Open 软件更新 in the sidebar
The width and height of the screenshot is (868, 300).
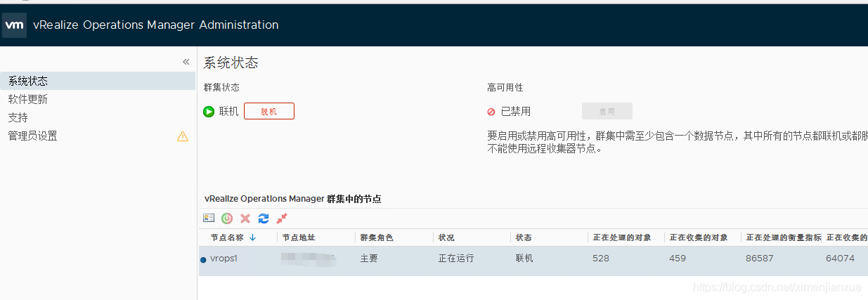point(28,99)
